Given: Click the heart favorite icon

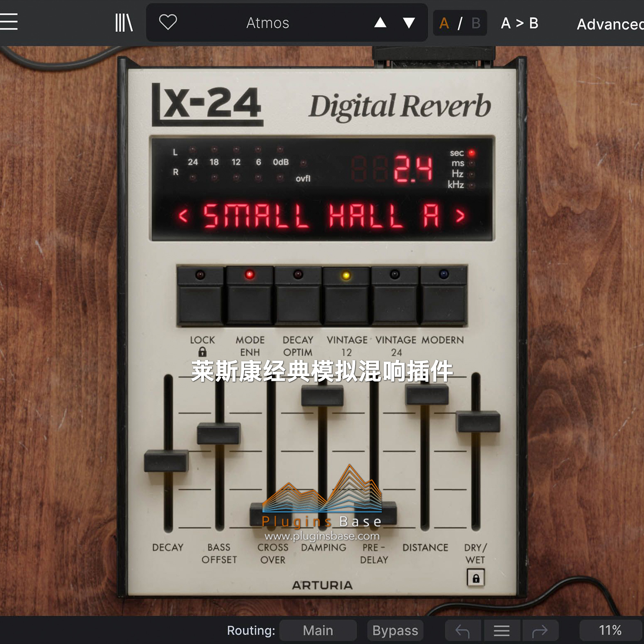Looking at the screenshot, I should tap(168, 22).
